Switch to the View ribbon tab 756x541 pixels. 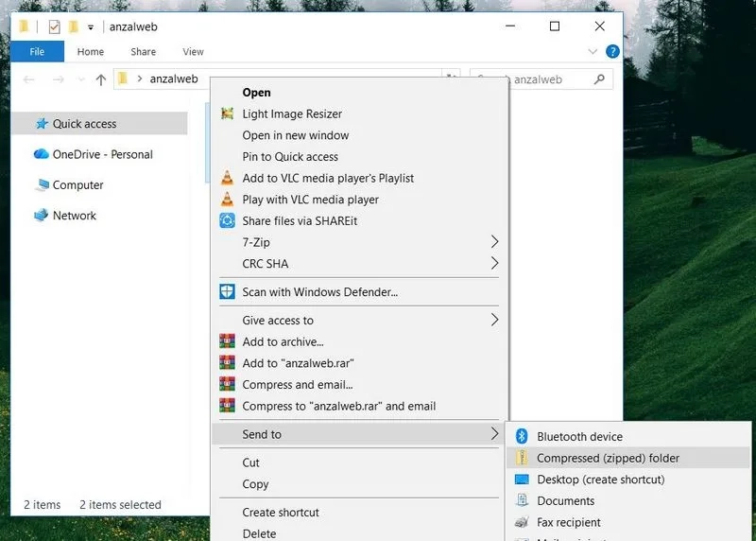pos(193,52)
